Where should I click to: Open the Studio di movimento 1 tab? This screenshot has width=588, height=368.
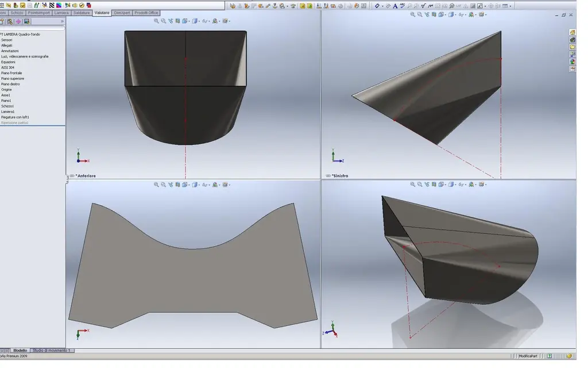[51, 350]
